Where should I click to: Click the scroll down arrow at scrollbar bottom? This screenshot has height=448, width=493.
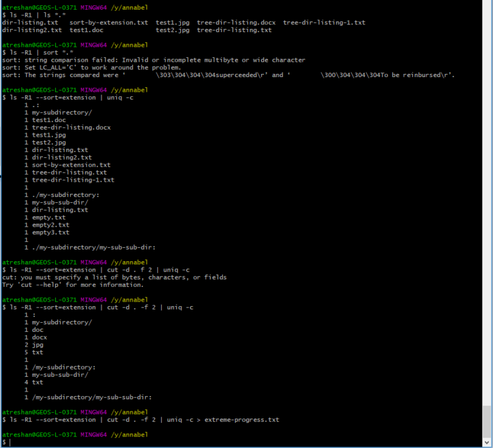point(487,442)
